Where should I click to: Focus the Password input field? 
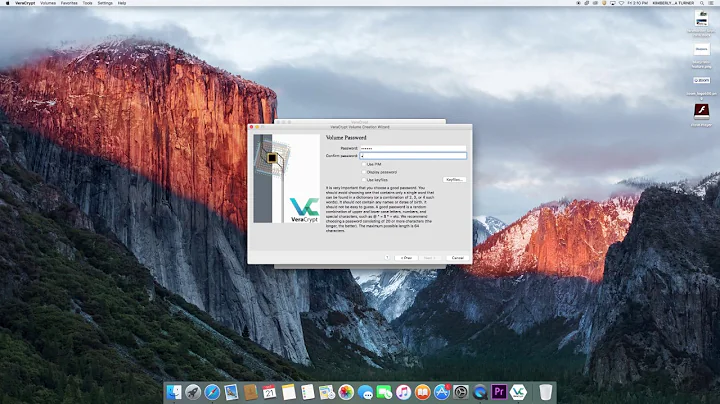tap(413, 148)
